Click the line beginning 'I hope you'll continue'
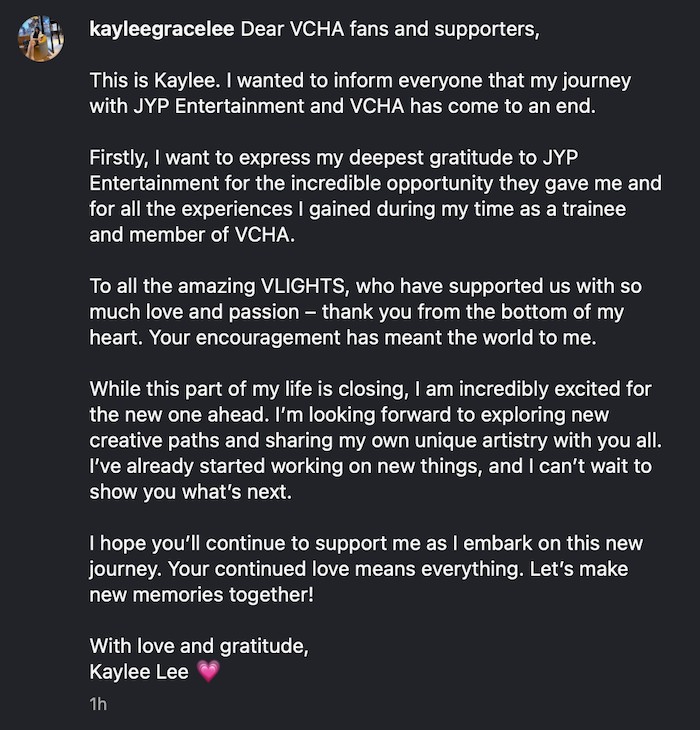 pos(366,543)
